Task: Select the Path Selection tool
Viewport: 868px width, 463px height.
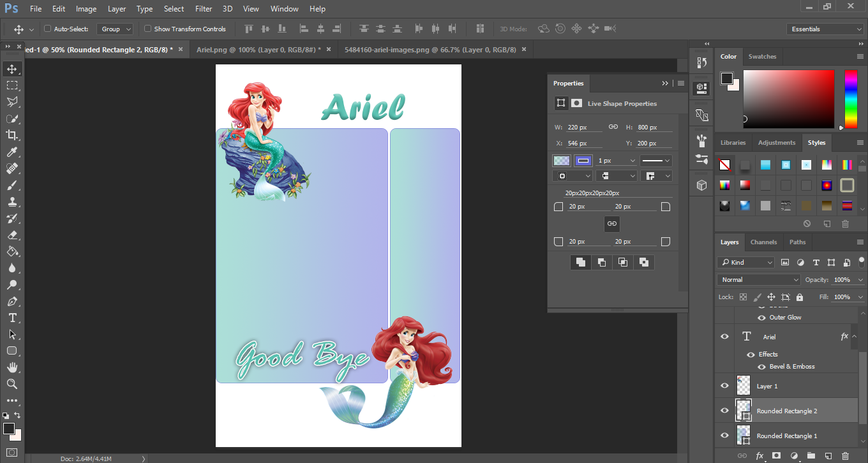Action: point(12,334)
